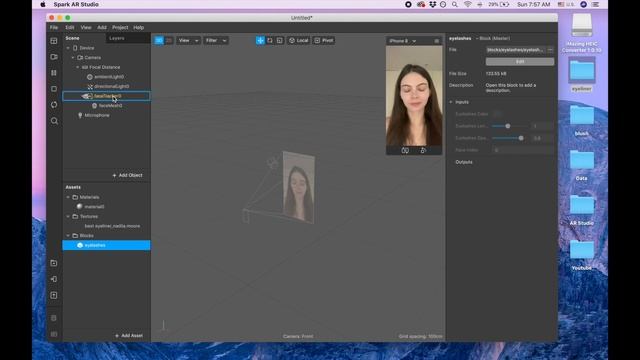Click the add-to-library folder icon in left sidebar
The height and width of the screenshot is (360, 640).
(x=54, y=263)
